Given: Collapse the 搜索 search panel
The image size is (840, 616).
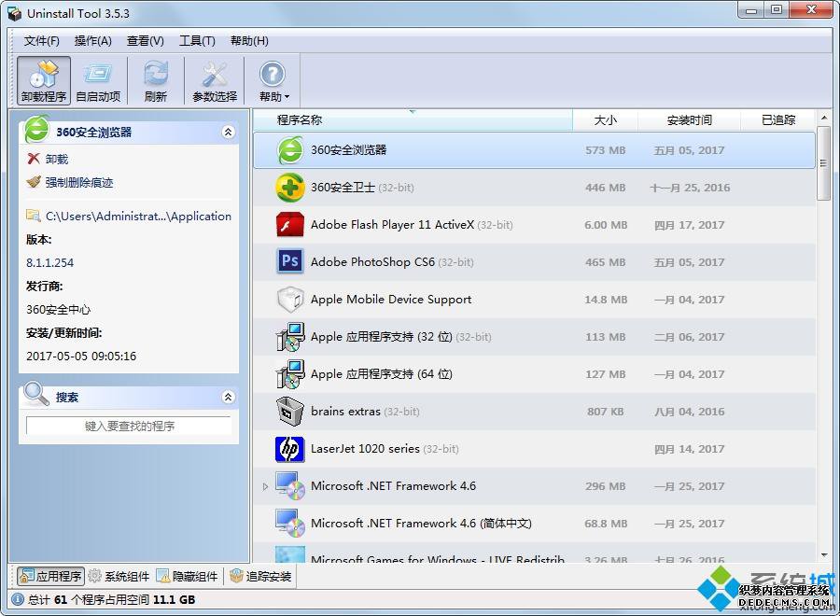Looking at the screenshot, I should click(x=229, y=397).
